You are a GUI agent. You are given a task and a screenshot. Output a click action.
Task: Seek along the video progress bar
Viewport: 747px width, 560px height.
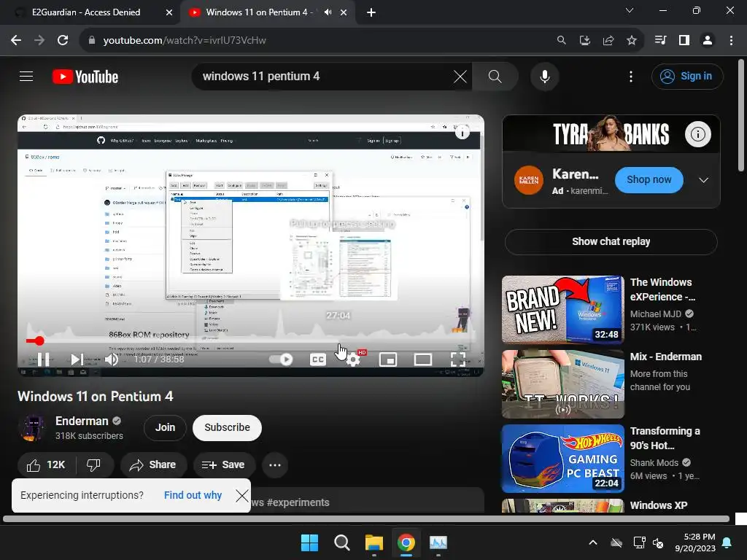(251, 341)
